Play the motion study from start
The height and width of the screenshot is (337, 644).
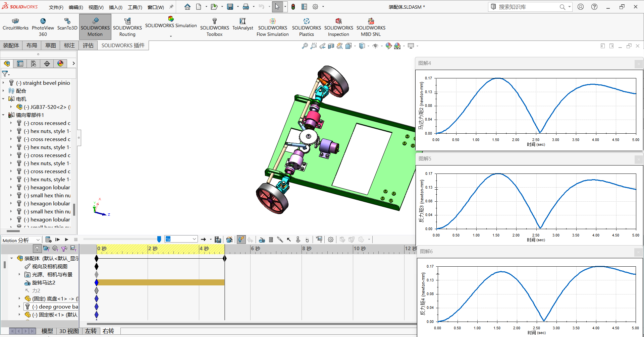tap(57, 240)
